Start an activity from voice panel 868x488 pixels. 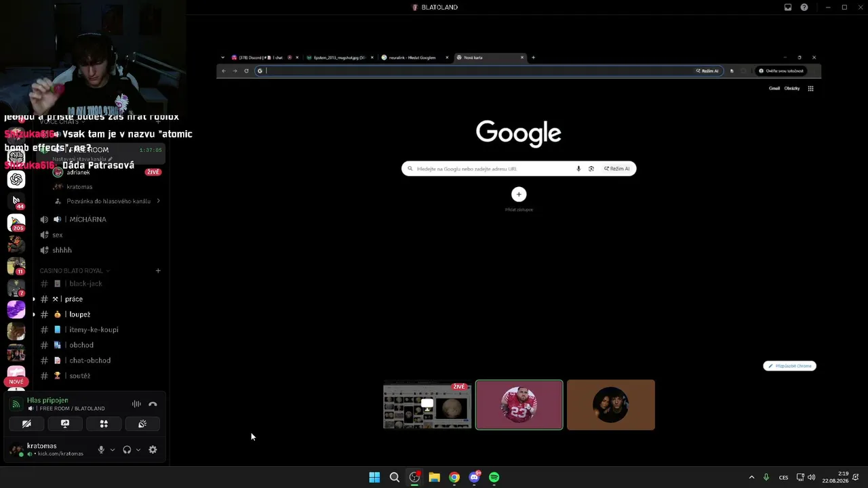pyautogui.click(x=104, y=424)
